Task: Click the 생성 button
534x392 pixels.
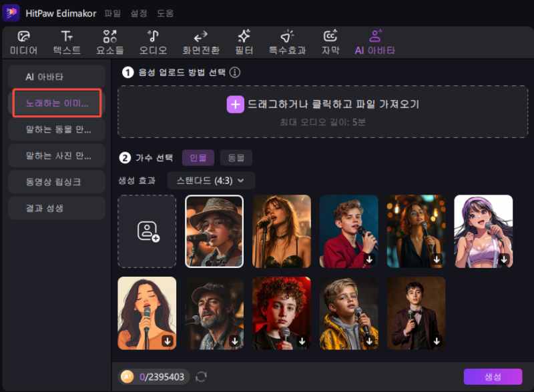Action: [495, 377]
